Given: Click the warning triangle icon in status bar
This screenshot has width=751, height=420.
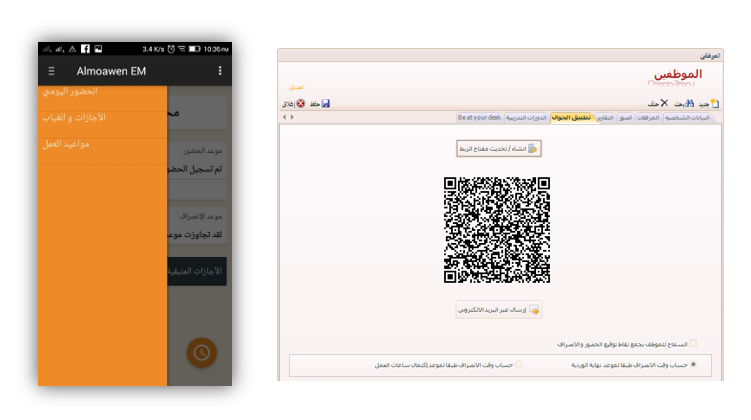Looking at the screenshot, I should tap(72, 49).
